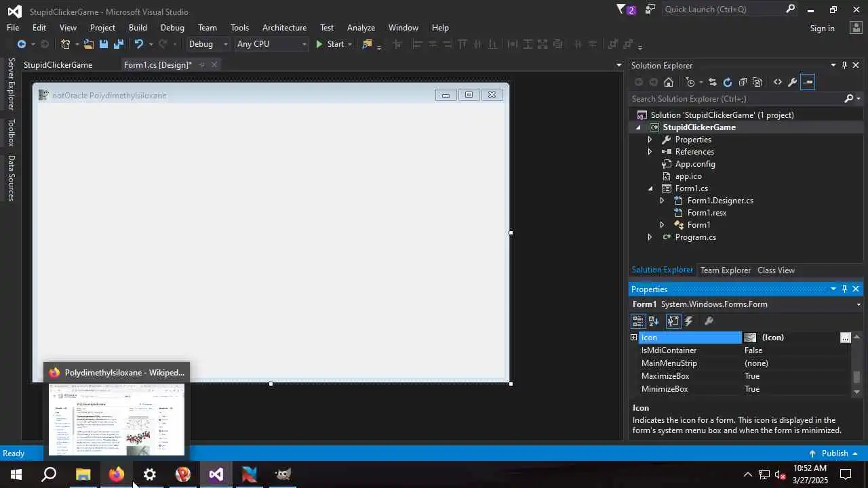The height and width of the screenshot is (488, 868).
Task: Switch to the Team Explorer tab
Action: click(726, 270)
